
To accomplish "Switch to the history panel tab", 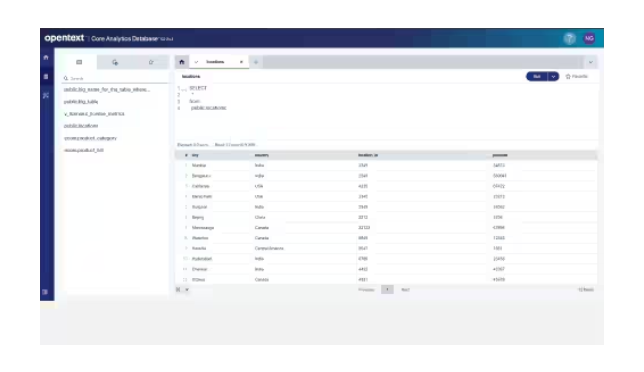I will pyautogui.click(x=115, y=62).
